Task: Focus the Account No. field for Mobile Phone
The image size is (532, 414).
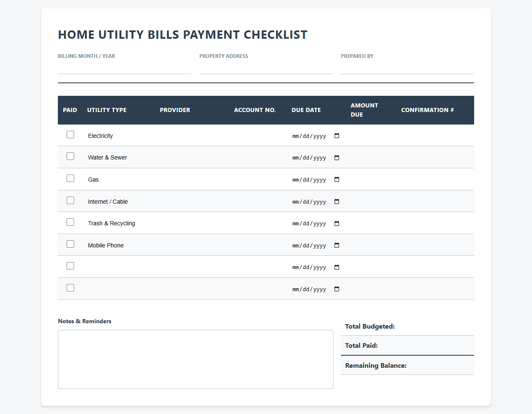Action: (x=258, y=245)
